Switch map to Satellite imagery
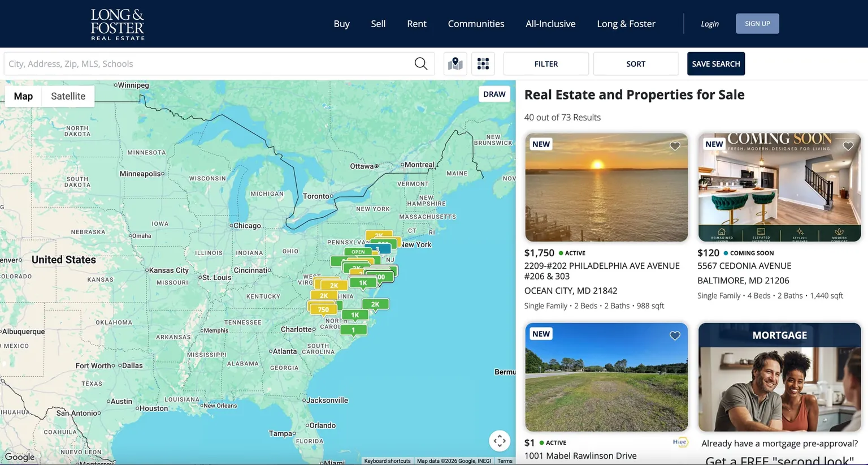The height and width of the screenshot is (465, 868). (68, 96)
